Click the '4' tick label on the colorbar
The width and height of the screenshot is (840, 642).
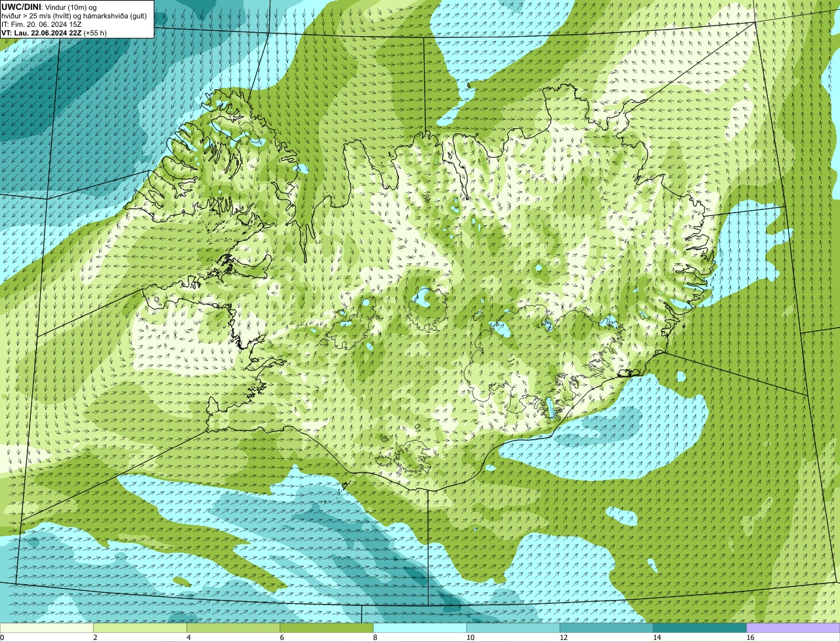point(188,637)
